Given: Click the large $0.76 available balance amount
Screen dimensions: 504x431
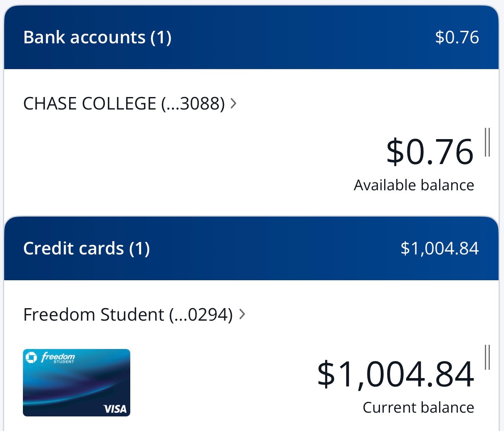Looking at the screenshot, I should click(x=430, y=152).
